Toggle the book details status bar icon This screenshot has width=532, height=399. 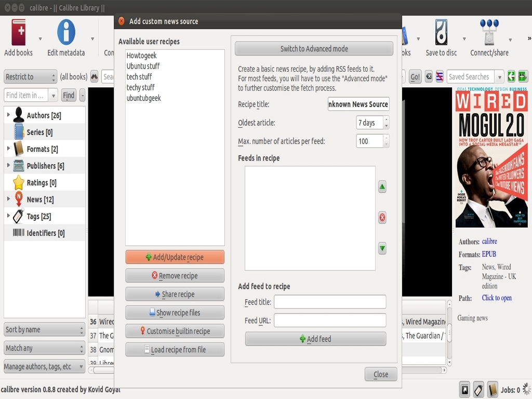493,390
